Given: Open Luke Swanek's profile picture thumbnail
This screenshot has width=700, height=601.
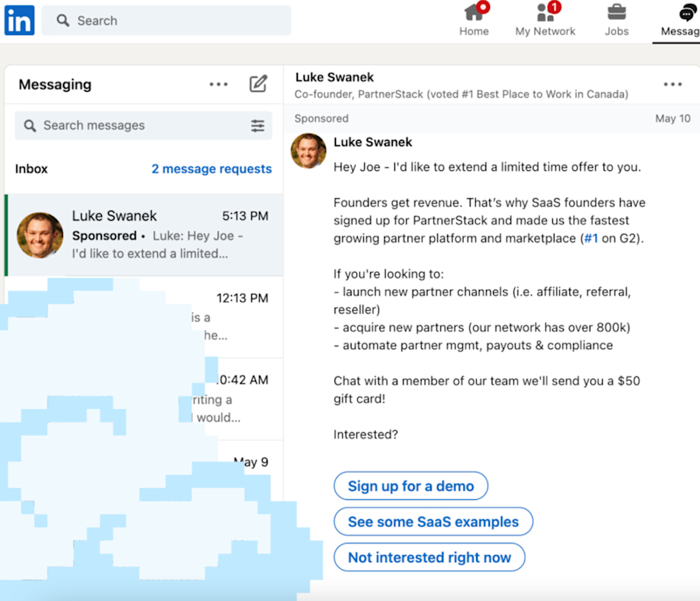Looking at the screenshot, I should (308, 152).
